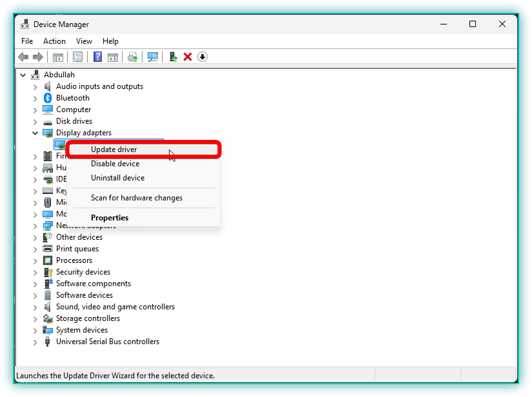Click the Properties sheet toolbar icon
The height and width of the screenshot is (397, 532).
click(x=77, y=57)
